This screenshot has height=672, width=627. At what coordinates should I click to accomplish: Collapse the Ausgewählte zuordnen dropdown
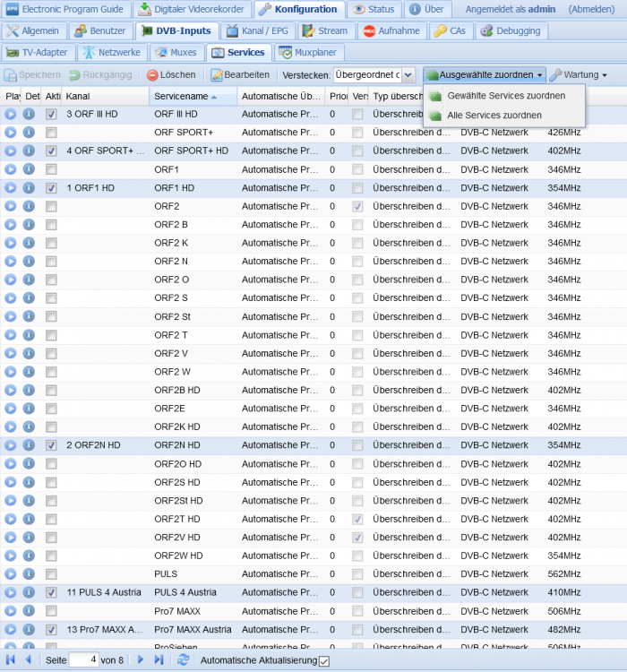coord(485,75)
